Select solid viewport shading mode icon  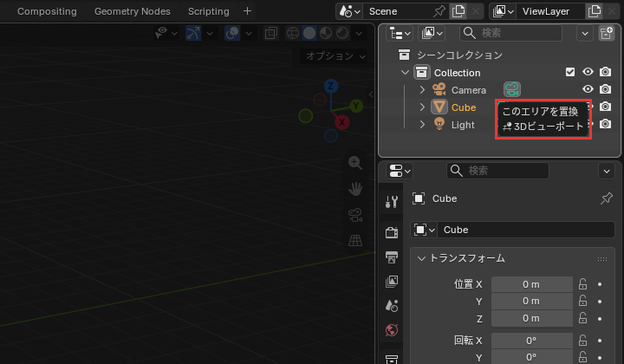coord(309,33)
